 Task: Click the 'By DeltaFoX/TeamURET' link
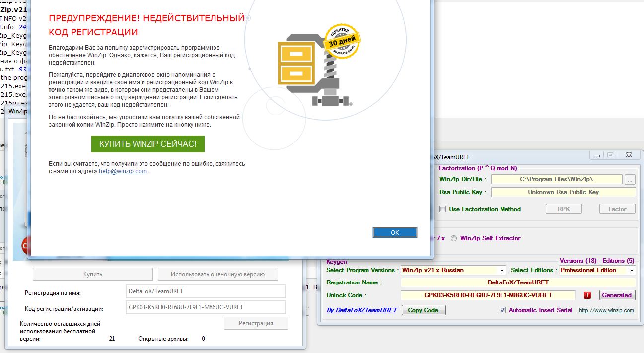point(361,310)
